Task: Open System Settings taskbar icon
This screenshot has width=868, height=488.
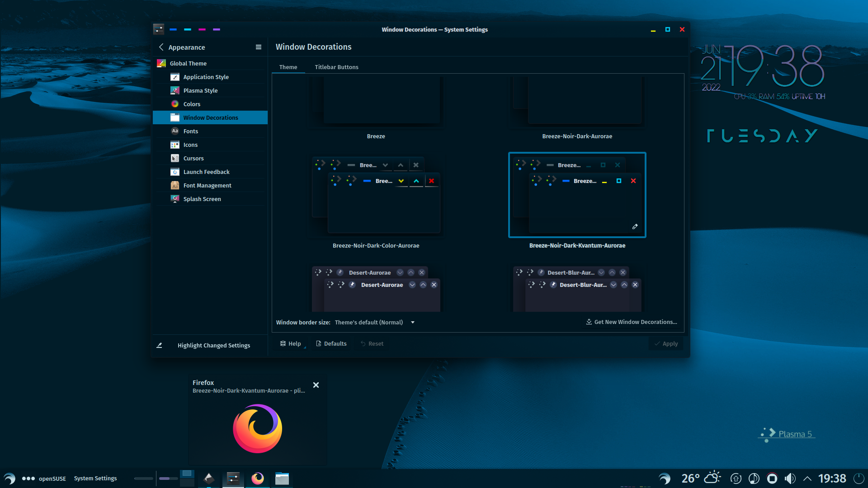Action: point(233,478)
